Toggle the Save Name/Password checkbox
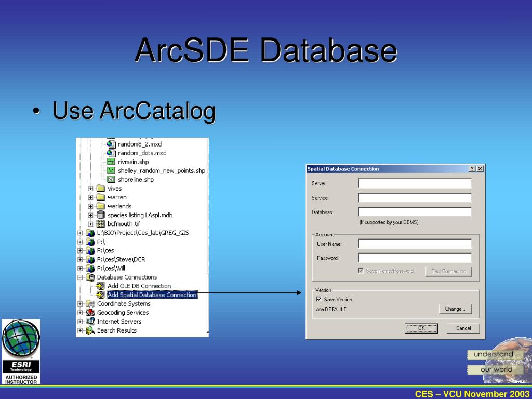 click(361, 271)
